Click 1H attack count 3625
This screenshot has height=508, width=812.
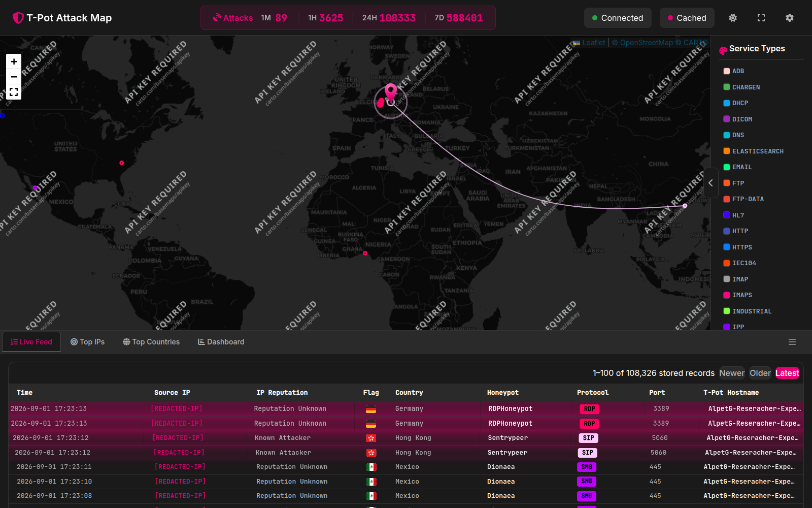[331, 18]
